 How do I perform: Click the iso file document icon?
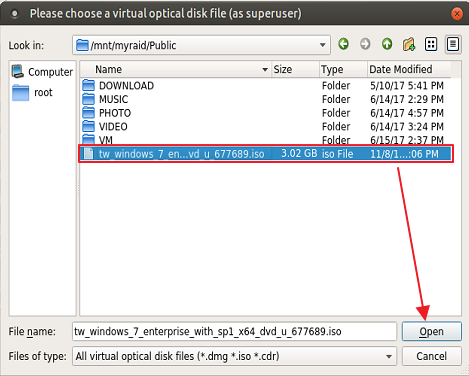click(88, 154)
